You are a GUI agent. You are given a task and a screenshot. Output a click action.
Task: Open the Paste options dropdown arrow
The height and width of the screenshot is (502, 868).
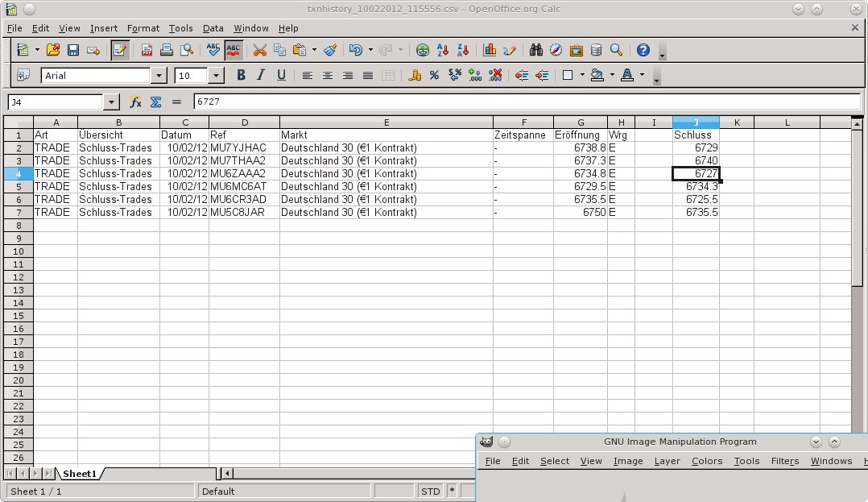(x=314, y=50)
